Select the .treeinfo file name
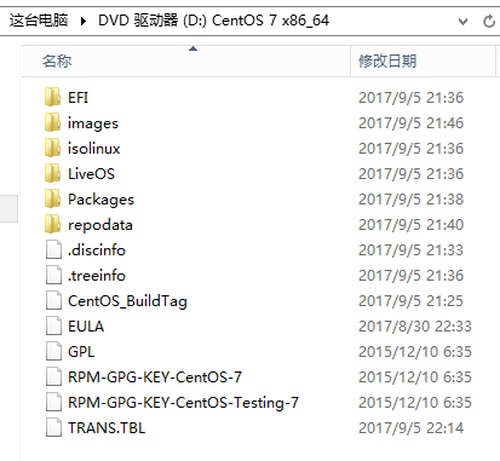500x461 pixels. [97, 276]
